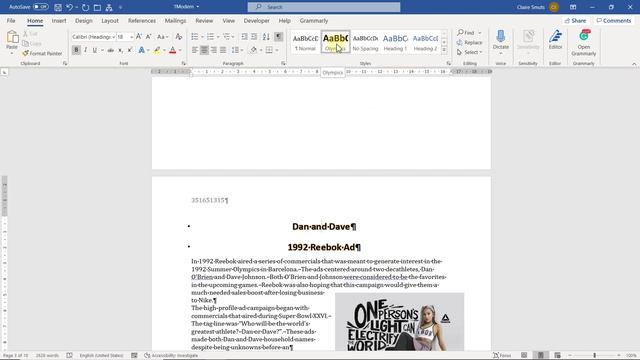Align text right
The image size is (640, 360).
click(x=213, y=50)
